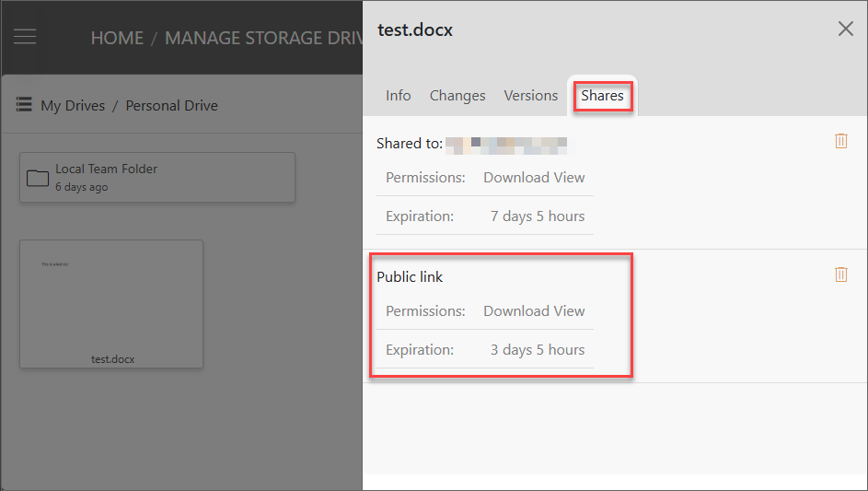Open Personal Drive breadcrumb
868x491 pixels.
[x=171, y=105]
